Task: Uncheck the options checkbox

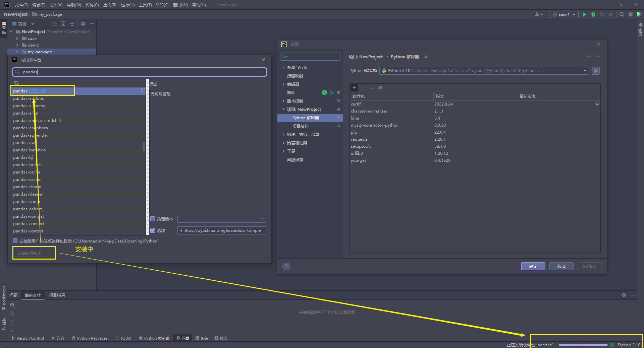Action: tap(153, 230)
